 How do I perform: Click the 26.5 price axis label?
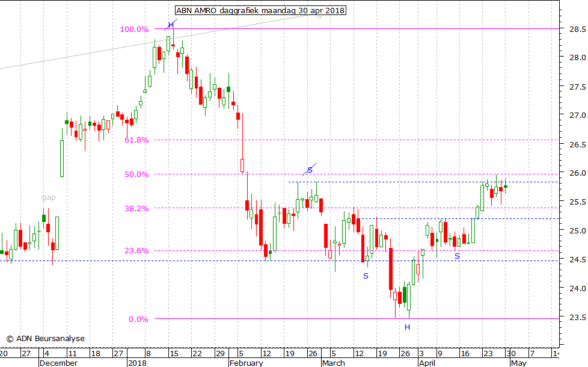click(x=578, y=144)
